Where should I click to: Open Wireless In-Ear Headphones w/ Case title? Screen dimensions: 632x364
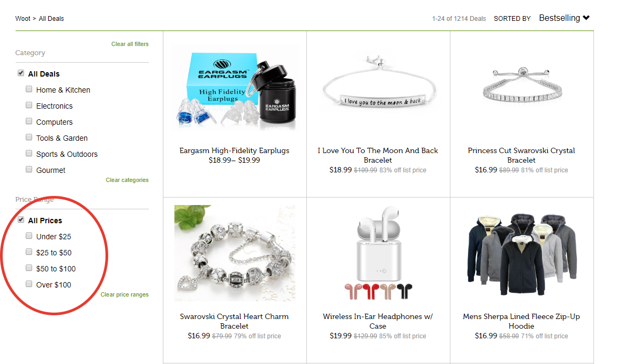(378, 321)
